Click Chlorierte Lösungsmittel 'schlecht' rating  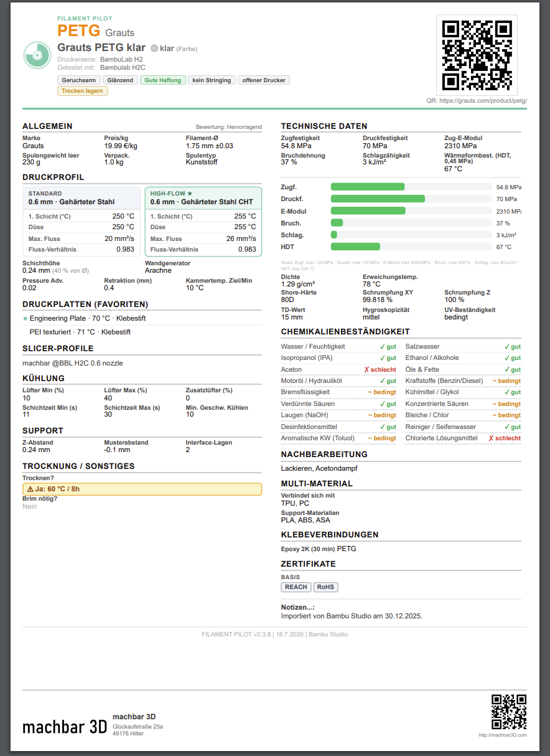point(505,438)
